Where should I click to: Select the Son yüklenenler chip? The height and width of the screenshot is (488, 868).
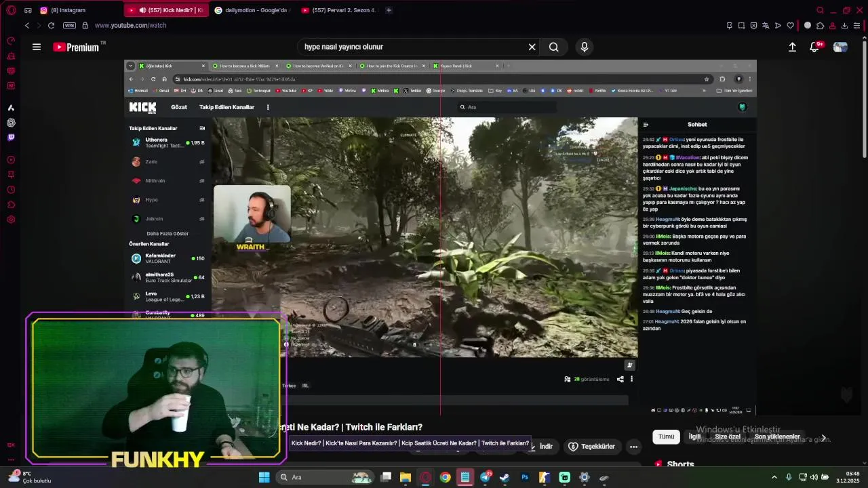click(777, 436)
